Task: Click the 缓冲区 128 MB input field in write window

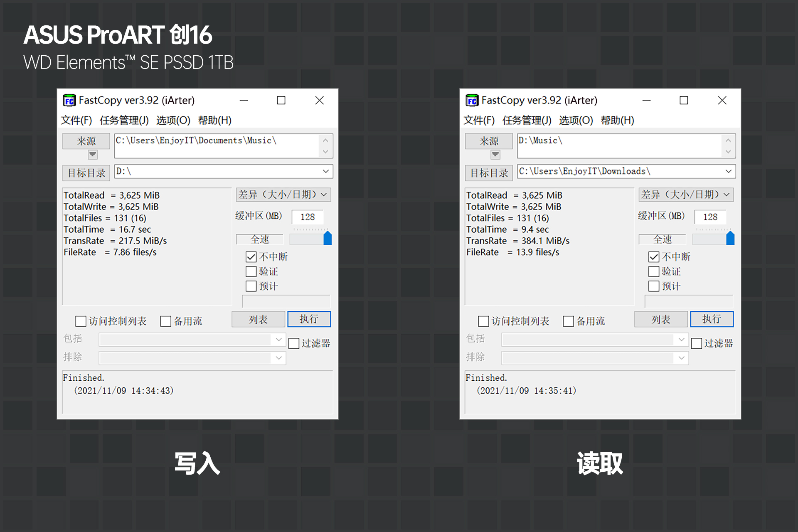Action: [x=308, y=217]
